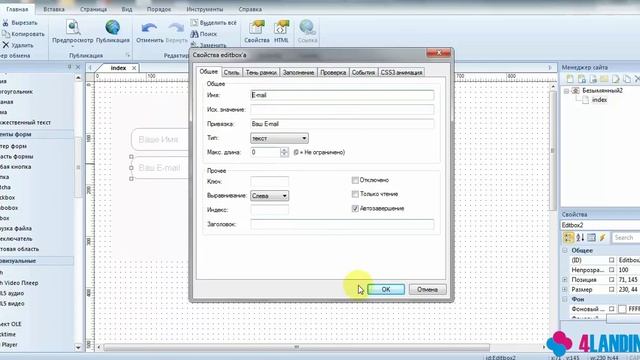Open the Порядок ribbon tab

pos(159,9)
